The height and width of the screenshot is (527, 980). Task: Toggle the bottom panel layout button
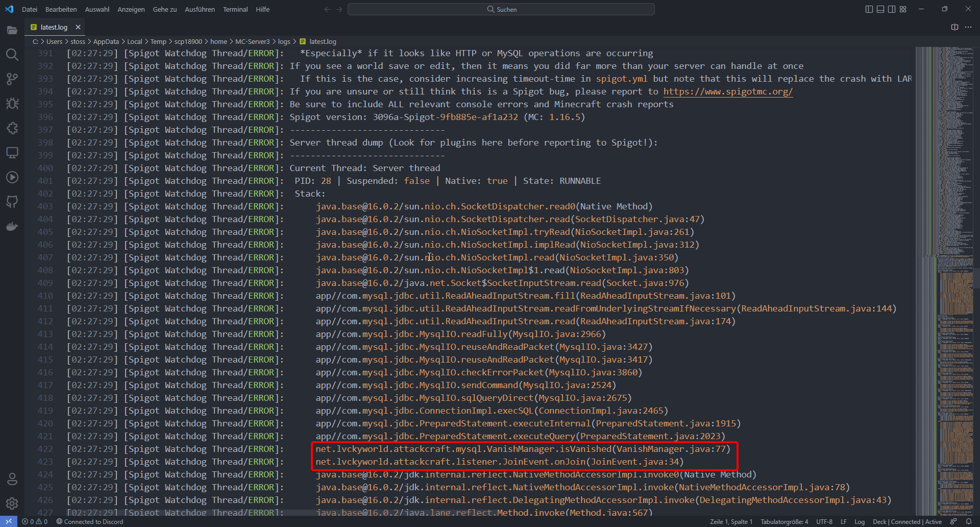880,9
